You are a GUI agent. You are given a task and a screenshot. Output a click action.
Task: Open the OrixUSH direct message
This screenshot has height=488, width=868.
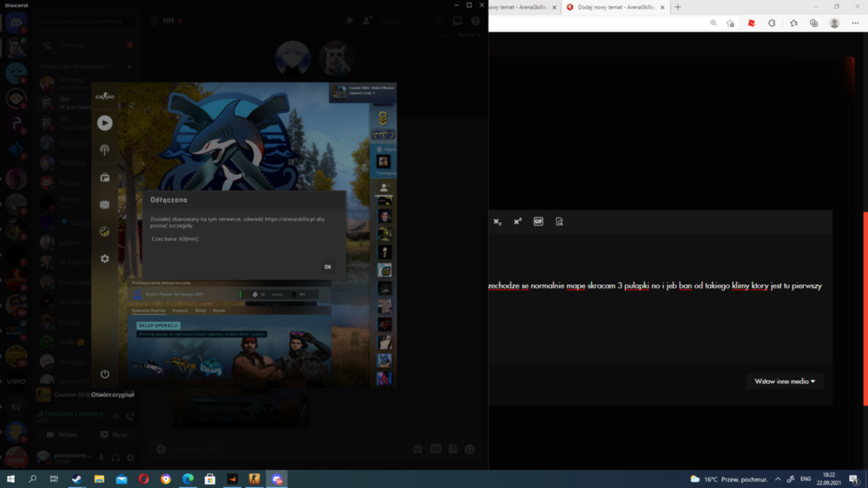[84, 143]
